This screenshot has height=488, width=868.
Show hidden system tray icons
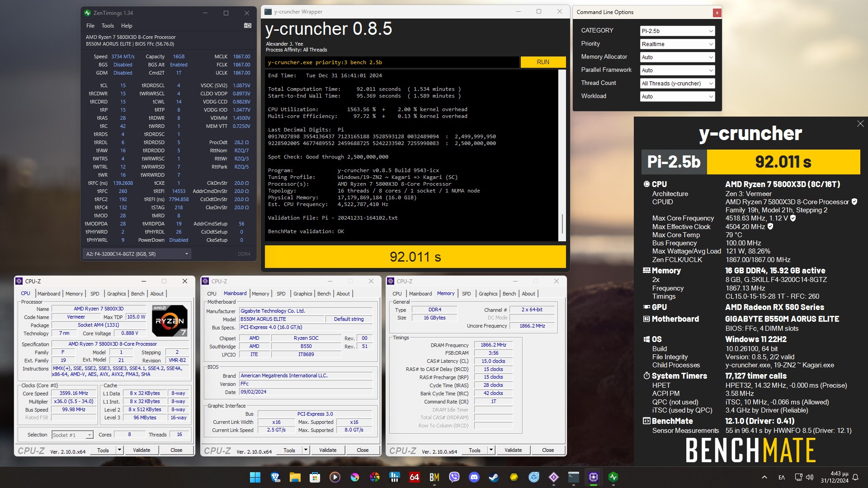pyautogui.click(x=764, y=477)
